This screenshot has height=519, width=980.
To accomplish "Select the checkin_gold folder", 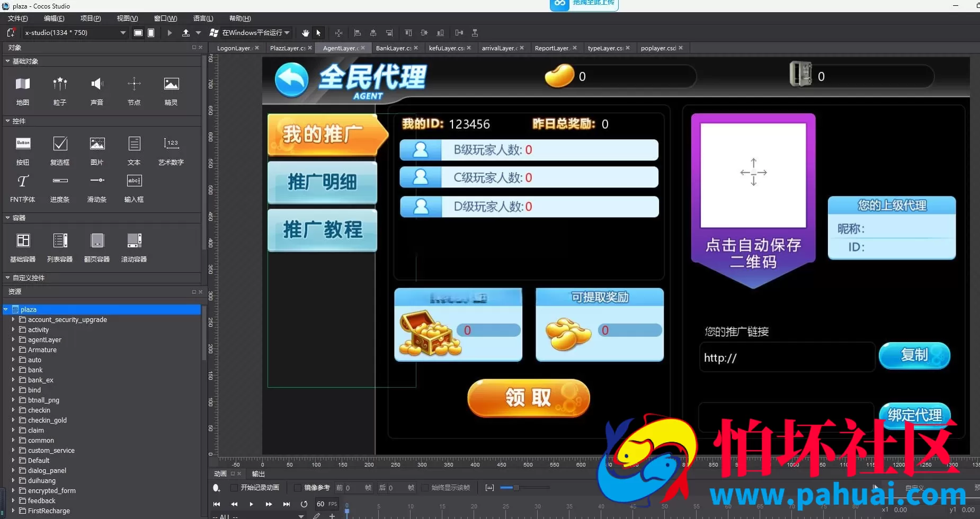I will [47, 420].
